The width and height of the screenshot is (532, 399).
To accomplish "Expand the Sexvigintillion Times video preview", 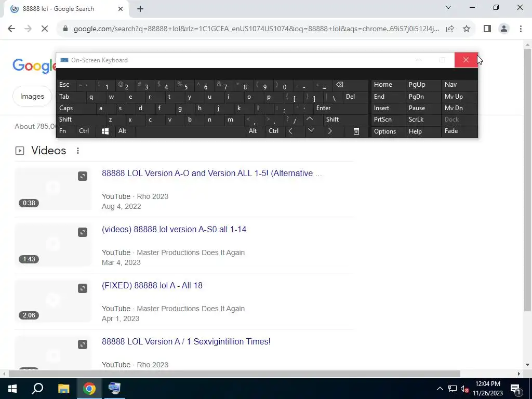I will click(83, 345).
